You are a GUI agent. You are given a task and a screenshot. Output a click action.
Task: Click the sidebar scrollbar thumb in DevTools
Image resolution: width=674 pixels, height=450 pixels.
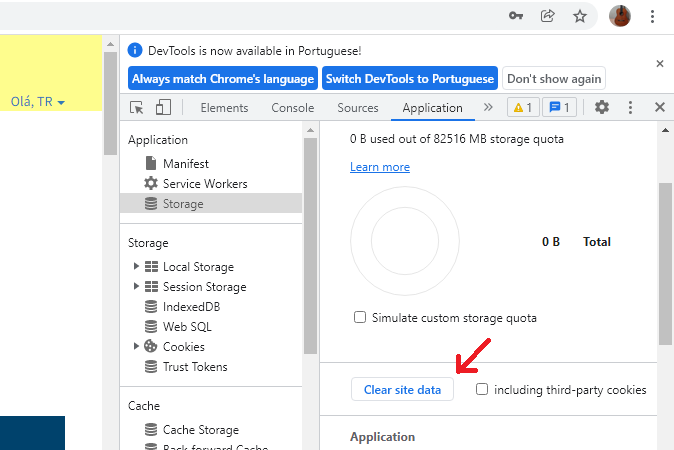click(310, 245)
